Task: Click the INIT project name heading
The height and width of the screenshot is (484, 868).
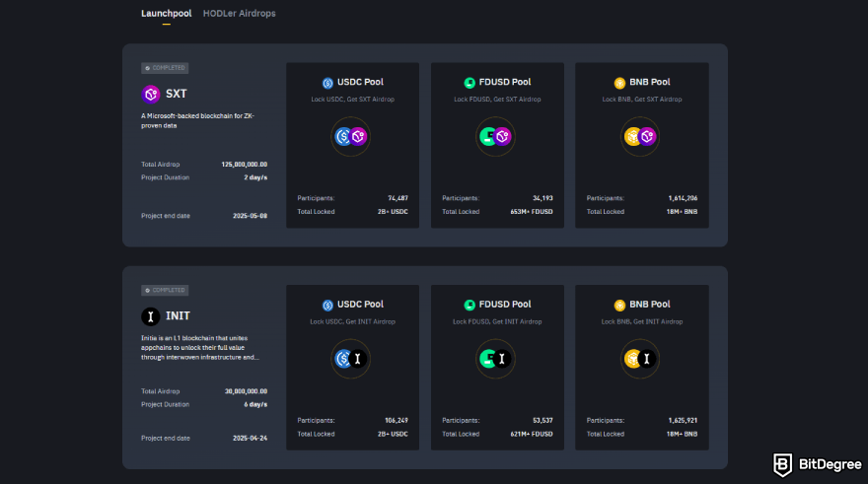Action: point(179,316)
